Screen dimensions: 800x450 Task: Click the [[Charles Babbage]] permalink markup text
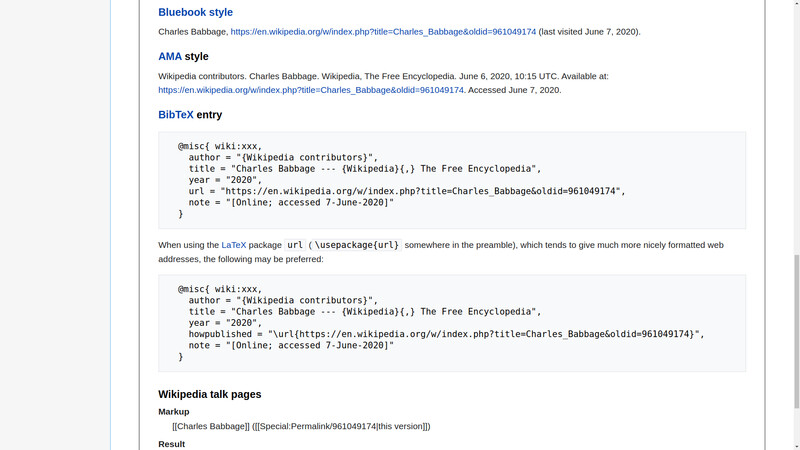301,427
